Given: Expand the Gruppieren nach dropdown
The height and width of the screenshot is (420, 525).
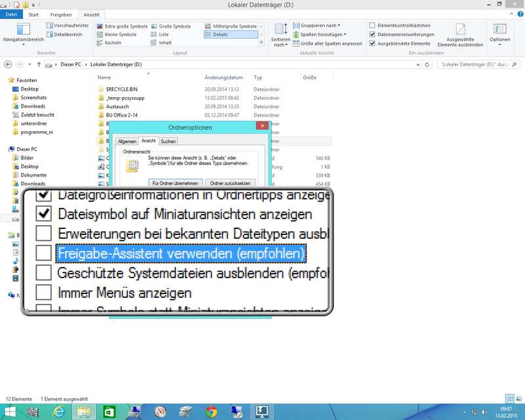Looking at the screenshot, I should (320, 25).
